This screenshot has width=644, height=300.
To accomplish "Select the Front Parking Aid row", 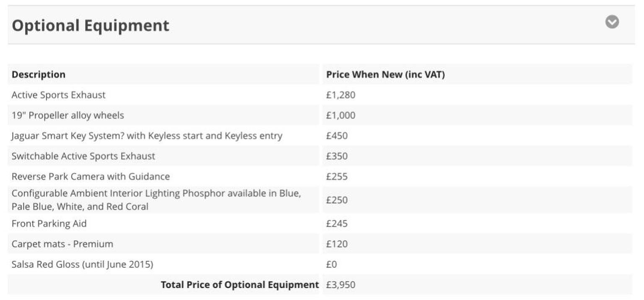I will 320,224.
